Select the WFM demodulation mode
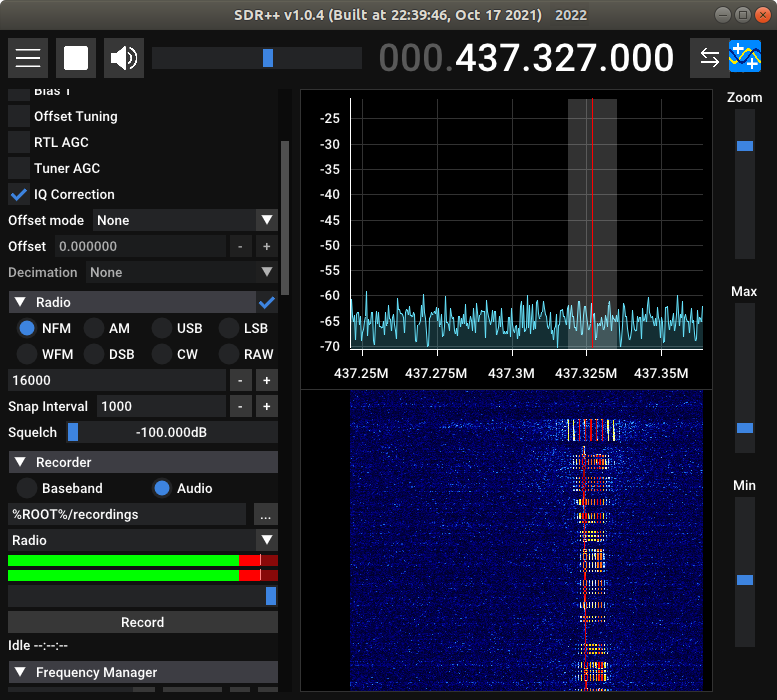 point(27,354)
